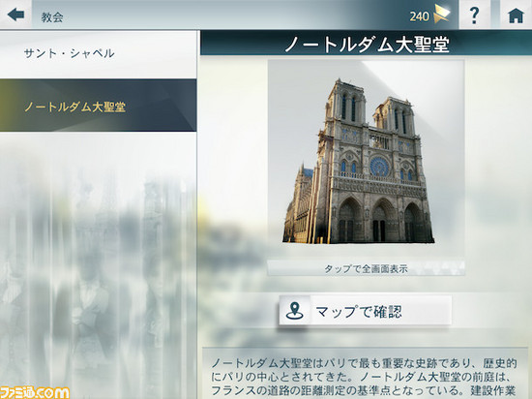Open help with the question mark icon
This screenshot has height=399, width=532.
474,15
